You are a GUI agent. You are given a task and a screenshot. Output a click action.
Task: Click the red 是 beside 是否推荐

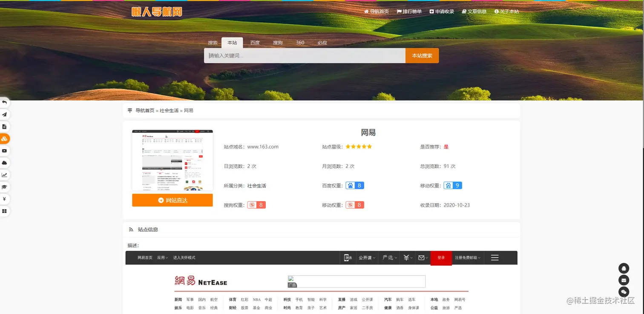(446, 147)
